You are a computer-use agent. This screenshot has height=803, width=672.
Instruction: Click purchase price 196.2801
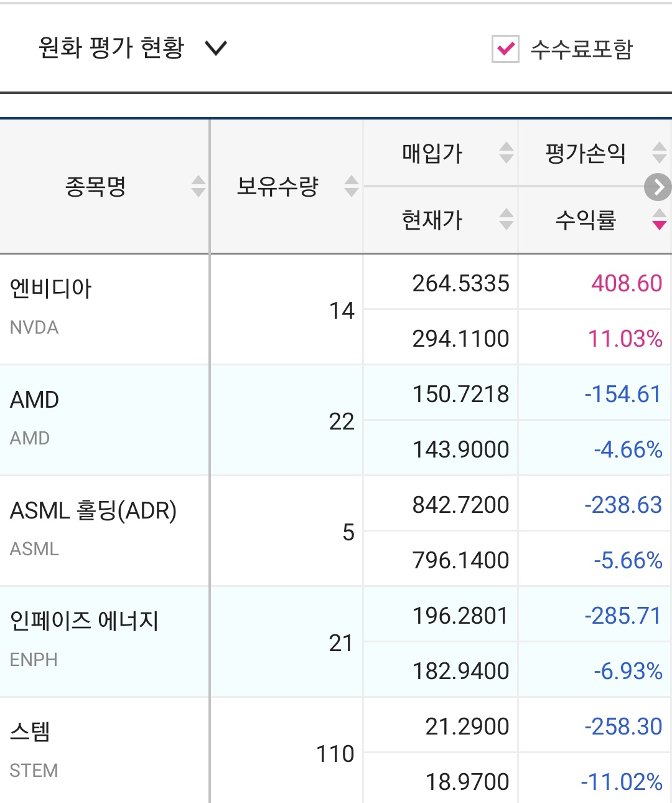pos(461,616)
